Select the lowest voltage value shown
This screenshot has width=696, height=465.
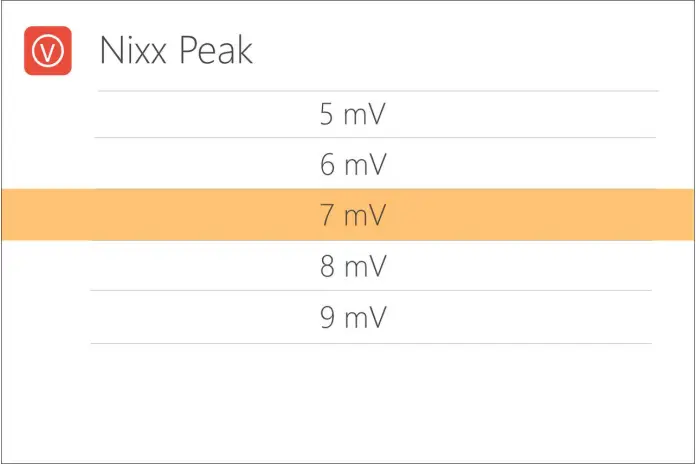(352, 114)
